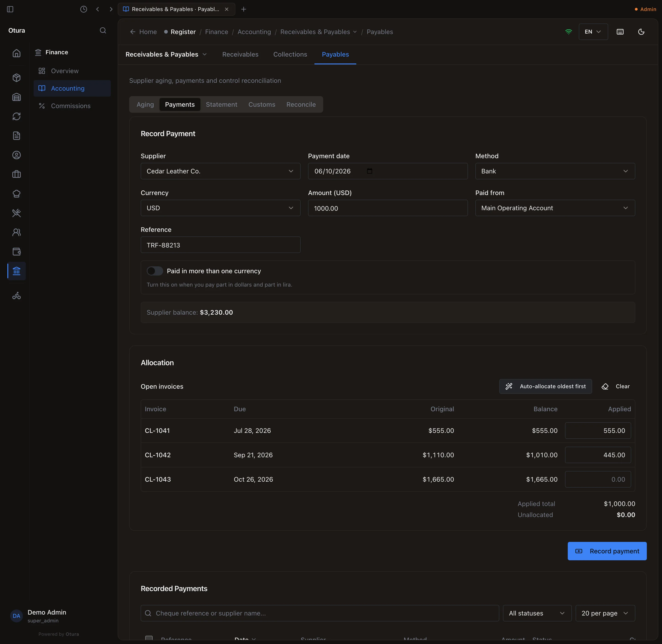Open the crossed utensils icon

coord(17,213)
